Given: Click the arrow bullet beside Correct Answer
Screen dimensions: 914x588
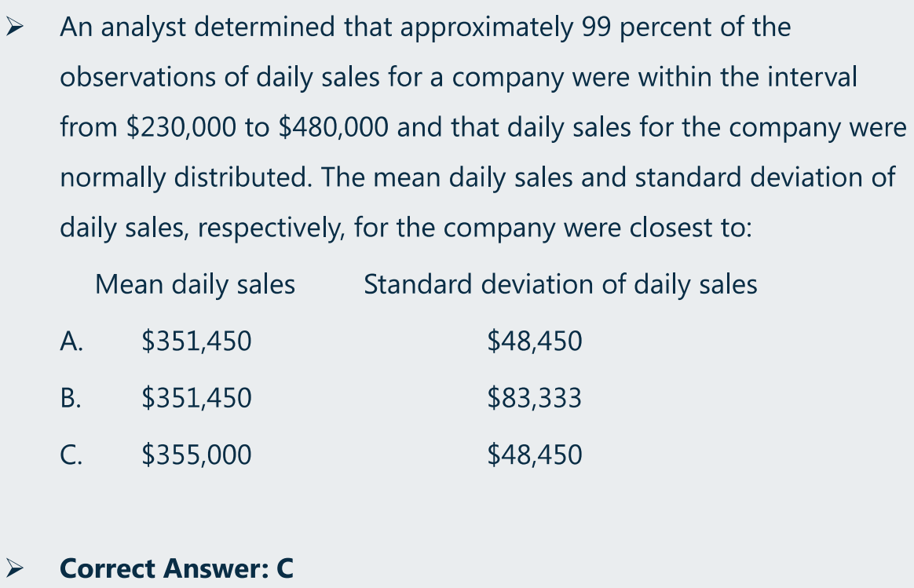Looking at the screenshot, I should (15, 567).
